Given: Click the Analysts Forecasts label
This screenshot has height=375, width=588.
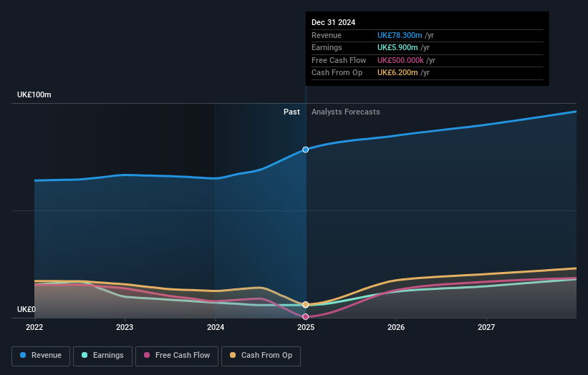Looking at the screenshot, I should (x=346, y=112).
